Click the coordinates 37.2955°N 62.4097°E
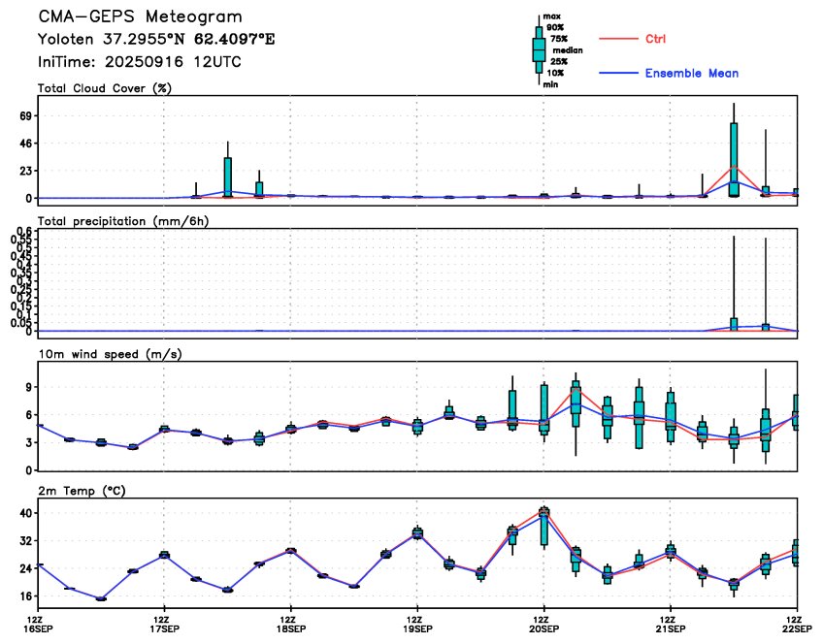 pos(189,40)
